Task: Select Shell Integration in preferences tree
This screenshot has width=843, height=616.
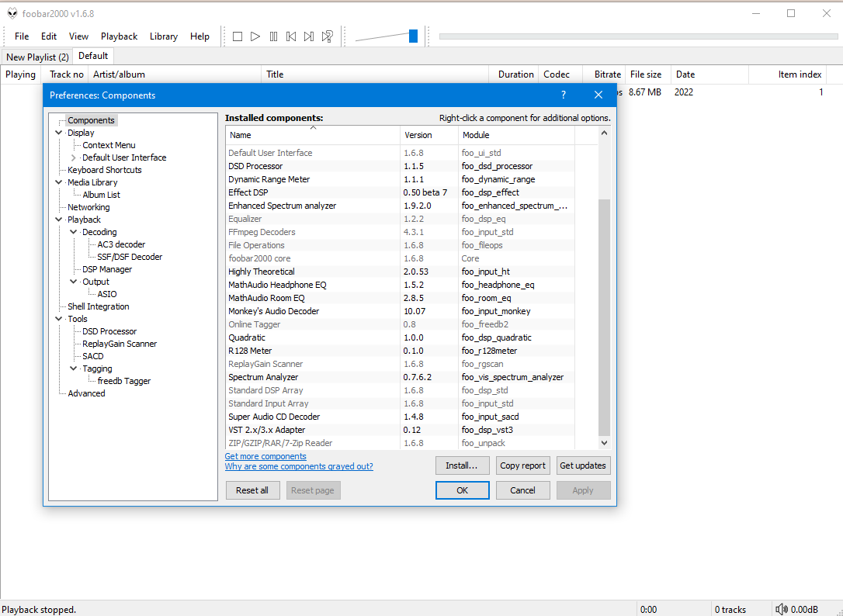Action: (x=99, y=306)
